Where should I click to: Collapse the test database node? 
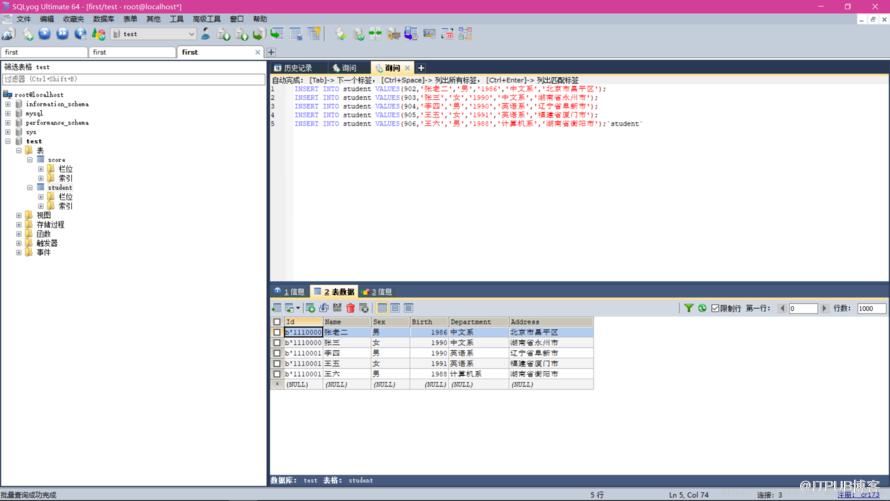8,141
